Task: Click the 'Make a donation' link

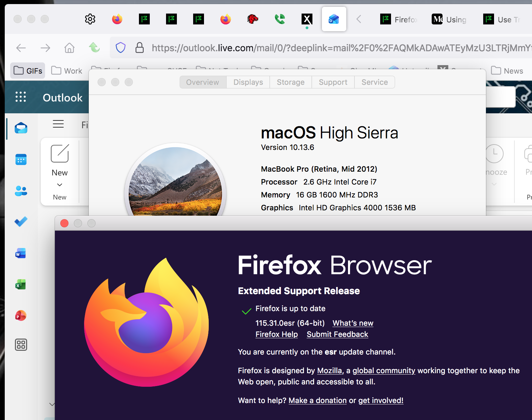Action: [318, 400]
